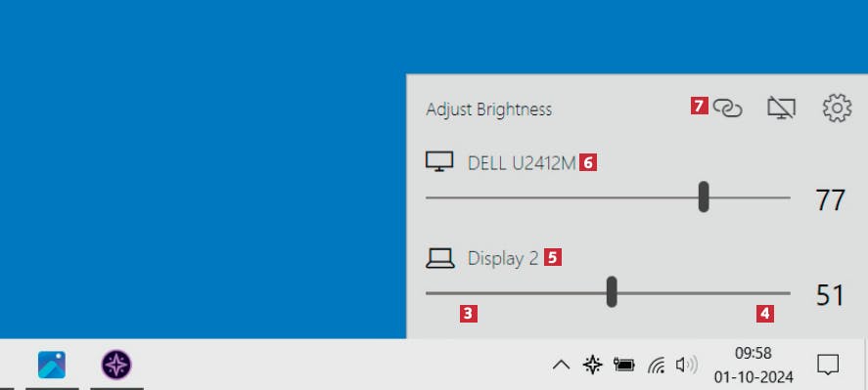This screenshot has width=868, height=390.
Task: Select the brightness value 51
Action: [830, 295]
